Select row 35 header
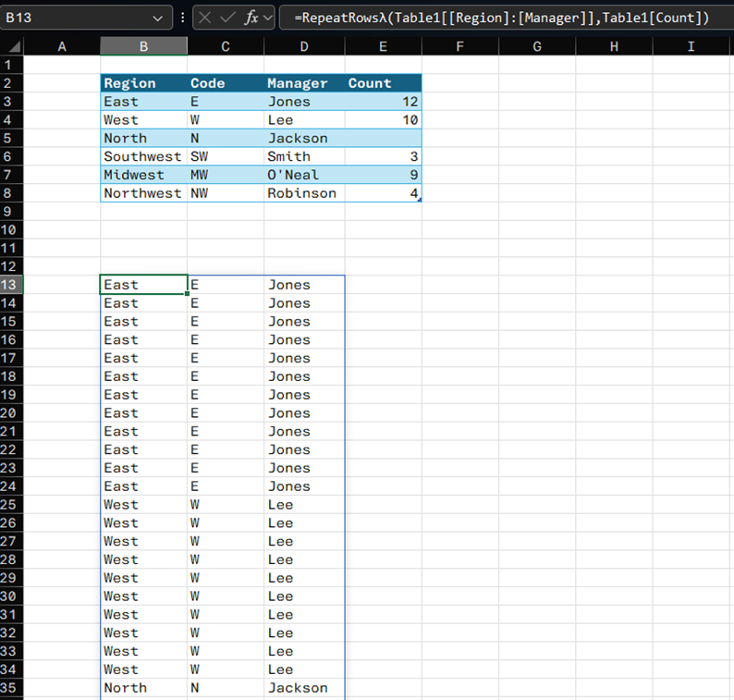Viewport: 734px width, 700px height. click(x=11, y=687)
